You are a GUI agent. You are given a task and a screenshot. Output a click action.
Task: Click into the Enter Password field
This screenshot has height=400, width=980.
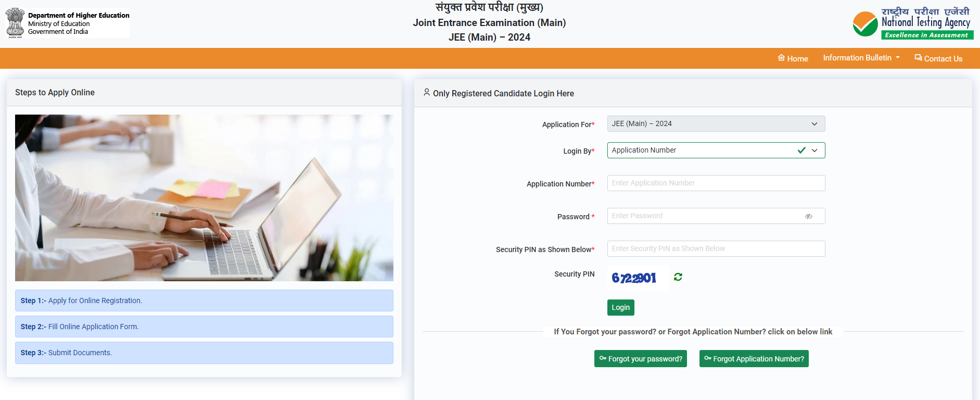tap(705, 216)
